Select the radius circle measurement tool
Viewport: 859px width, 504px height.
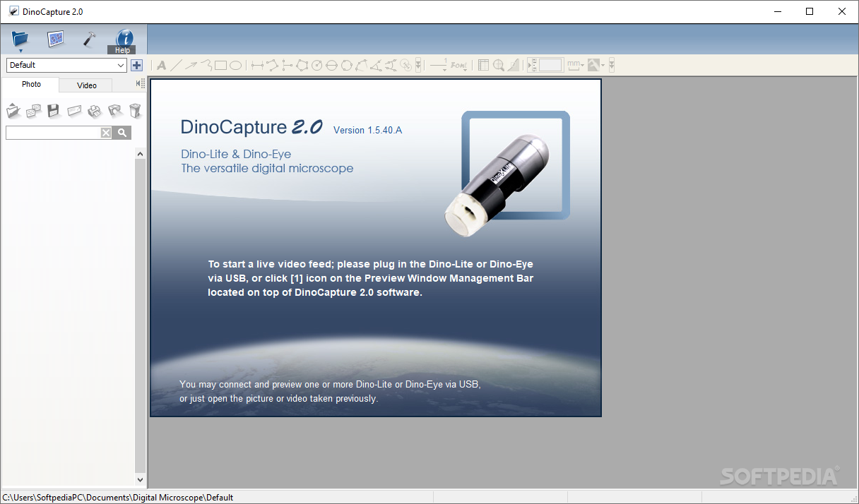tap(316, 65)
